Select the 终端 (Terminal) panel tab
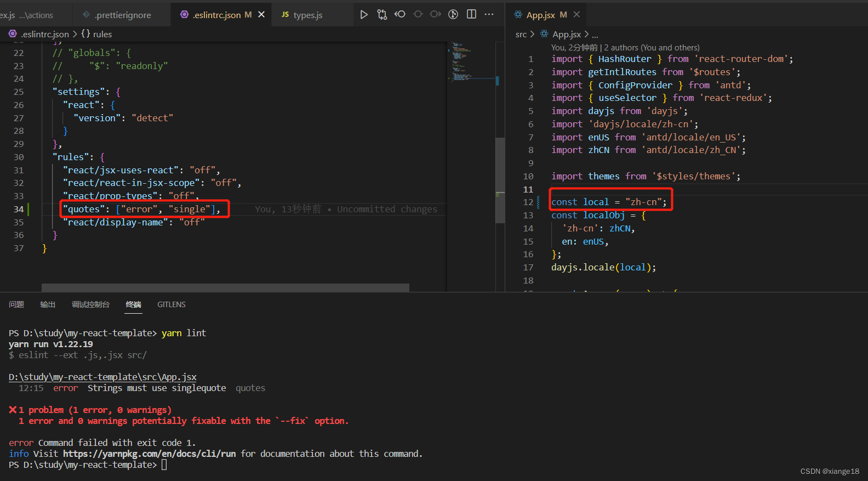The image size is (868, 481). 133,304
